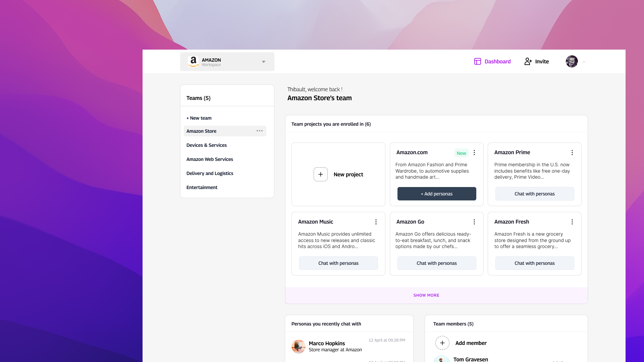Open the Dashboard tab
Viewport: 644px width, 362px height.
(492, 61)
